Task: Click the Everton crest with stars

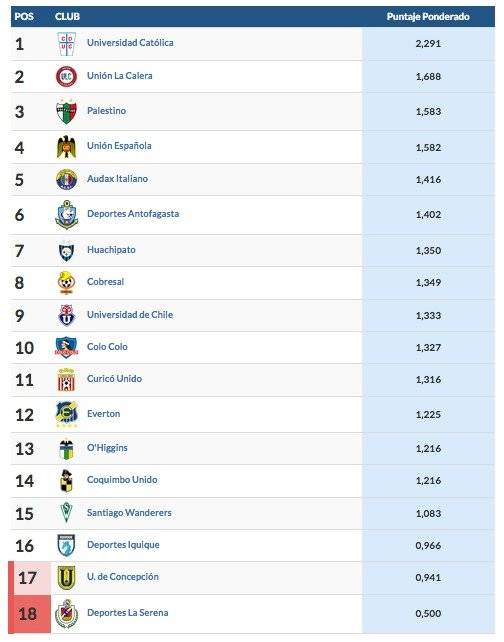Action: click(66, 414)
